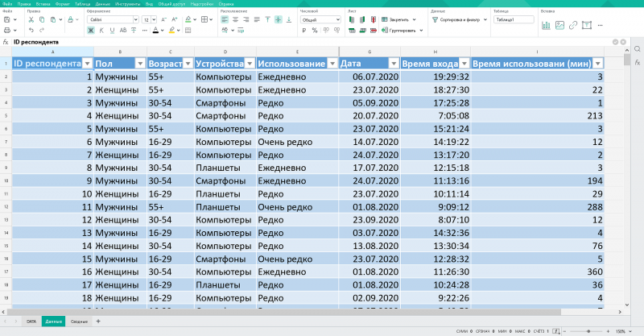Open the filter dropdown on the Пол column
The height and width of the screenshot is (336, 644).
(140, 63)
